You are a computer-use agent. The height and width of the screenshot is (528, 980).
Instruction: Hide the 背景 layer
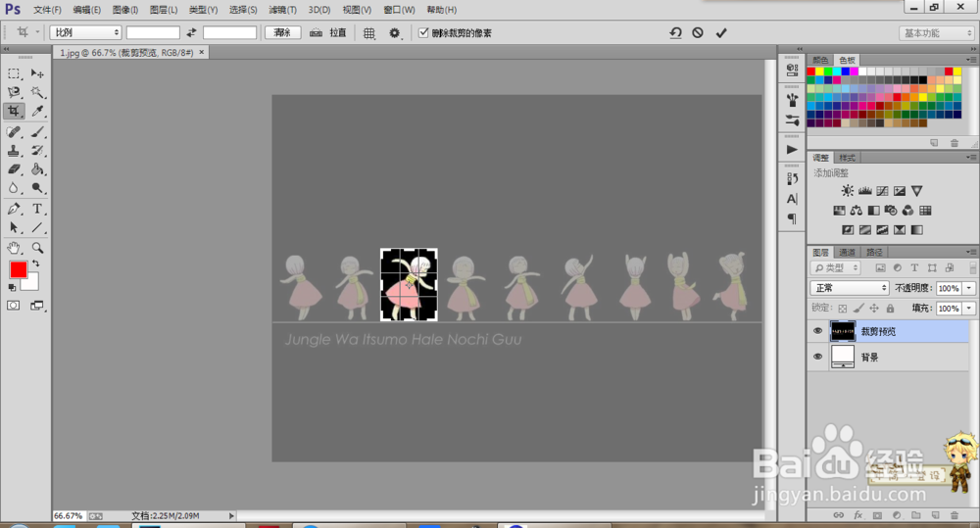click(817, 357)
